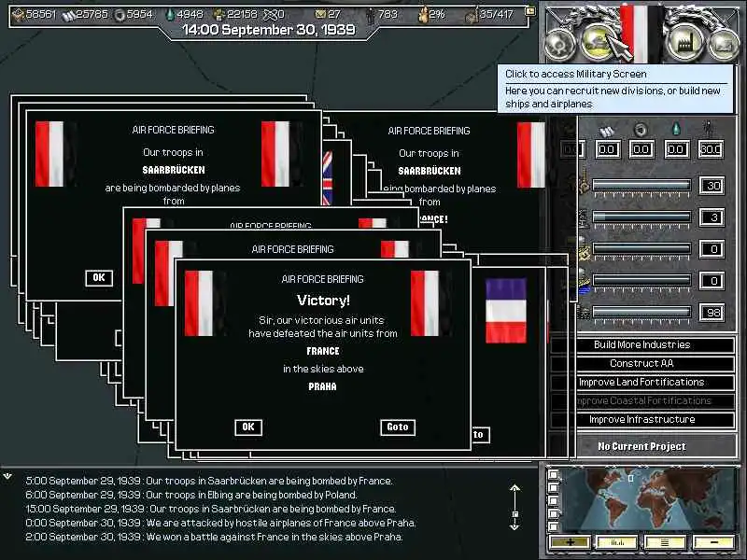Click the message log scroll-down arrow
This screenshot has height=560, width=747.
[x=514, y=525]
